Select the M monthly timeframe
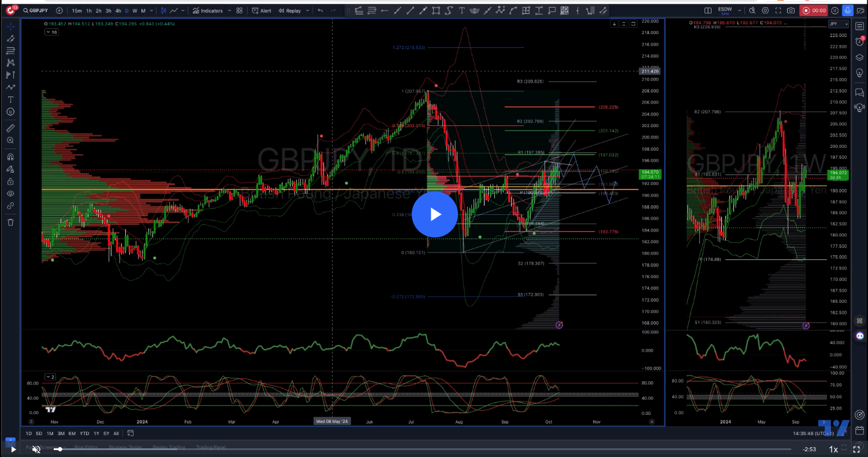Viewport: 868px width, 457px height. (143, 10)
